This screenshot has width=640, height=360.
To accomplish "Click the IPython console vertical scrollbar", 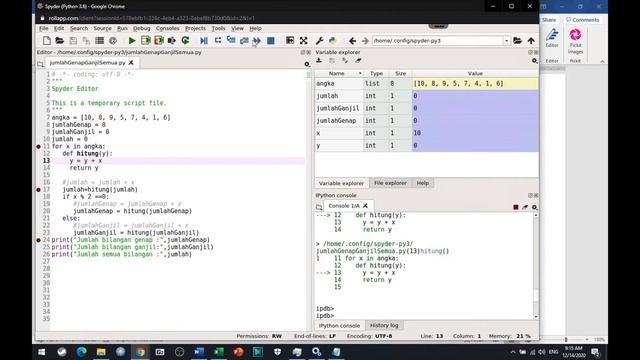I will click(x=536, y=265).
